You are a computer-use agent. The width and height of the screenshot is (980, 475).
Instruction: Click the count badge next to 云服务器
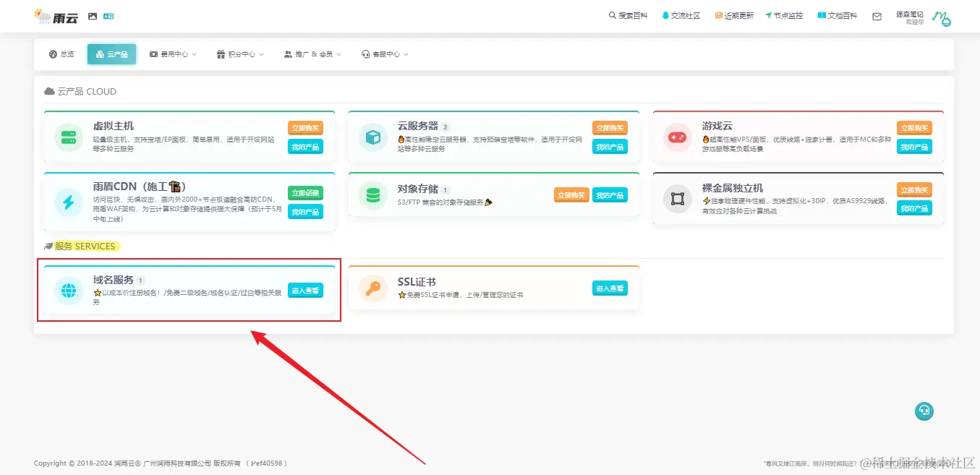coord(446,127)
